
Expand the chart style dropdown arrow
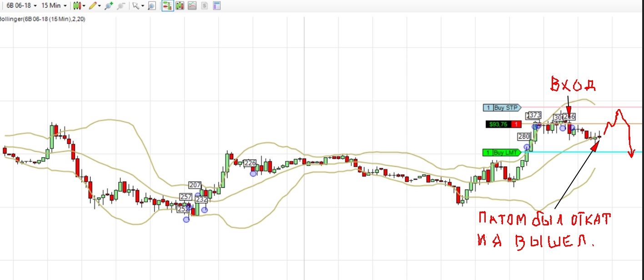[84, 6]
